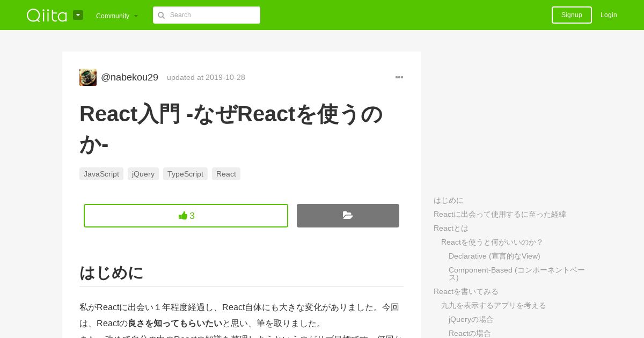Open the article options ellipsis menu
This screenshot has height=338, width=644.
[x=399, y=77]
